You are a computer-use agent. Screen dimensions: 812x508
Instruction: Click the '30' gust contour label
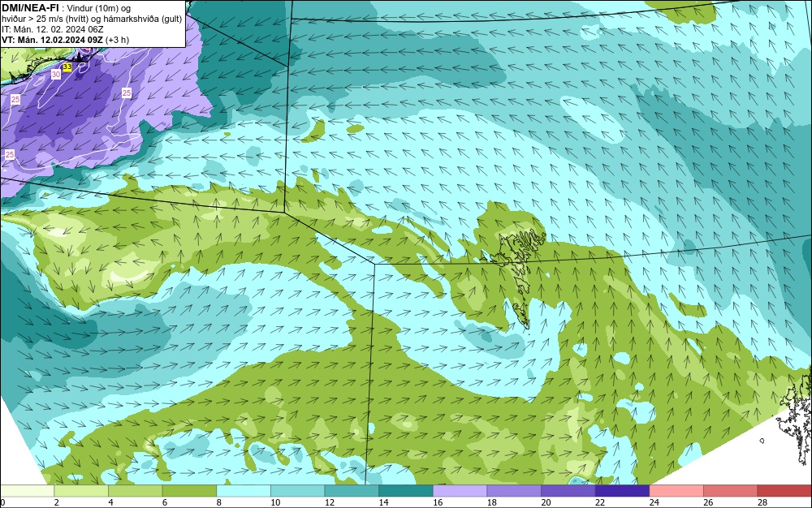pos(56,75)
